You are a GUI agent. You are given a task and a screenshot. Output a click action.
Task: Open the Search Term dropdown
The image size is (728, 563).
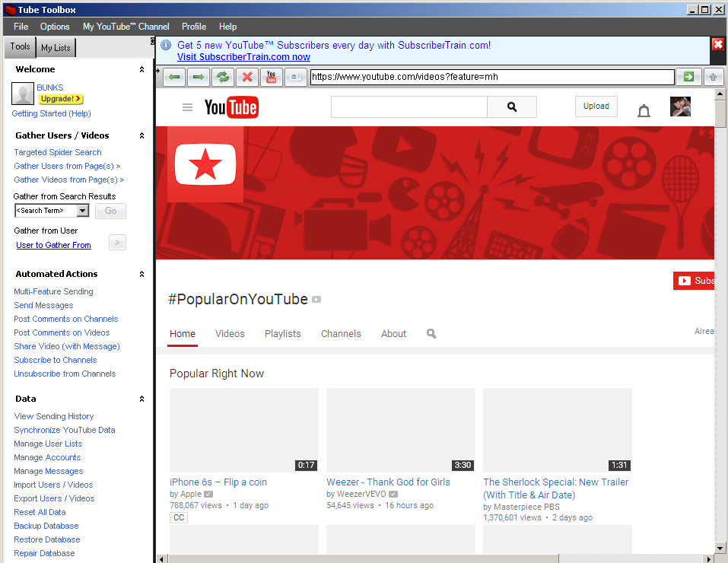83,211
